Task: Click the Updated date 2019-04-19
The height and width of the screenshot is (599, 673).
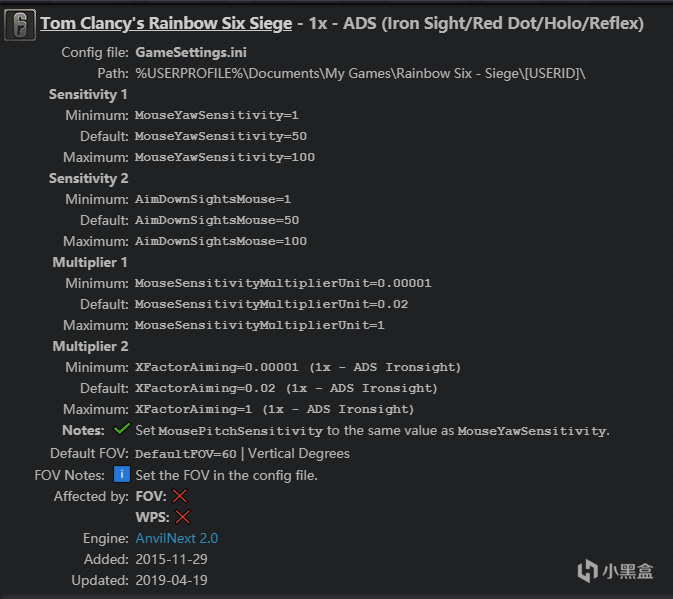Action: click(172, 580)
